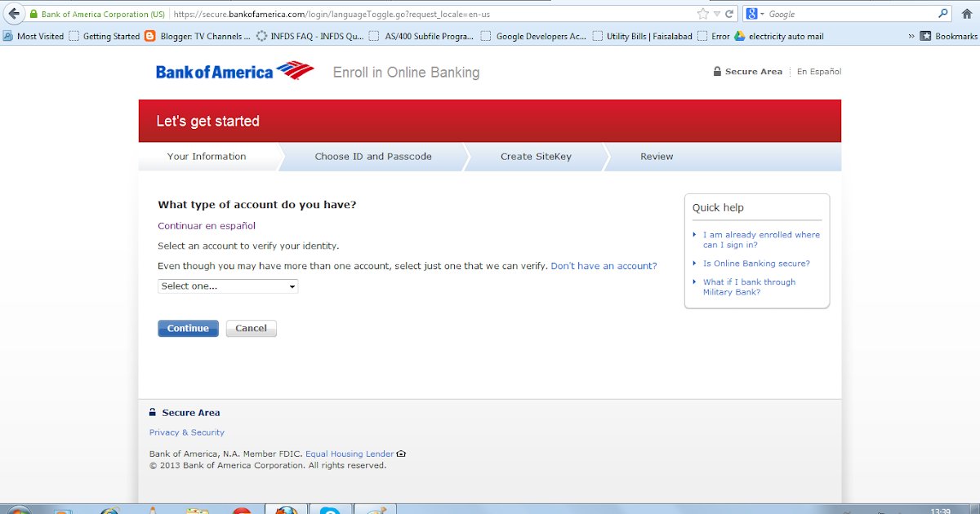Click the footer Secure Area padlock icon

pos(153,413)
